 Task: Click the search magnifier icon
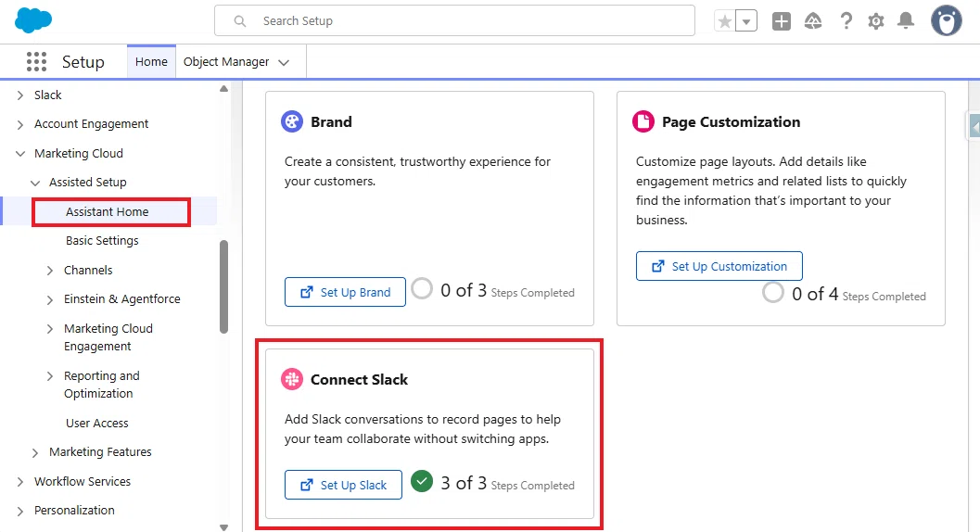pyautogui.click(x=240, y=21)
